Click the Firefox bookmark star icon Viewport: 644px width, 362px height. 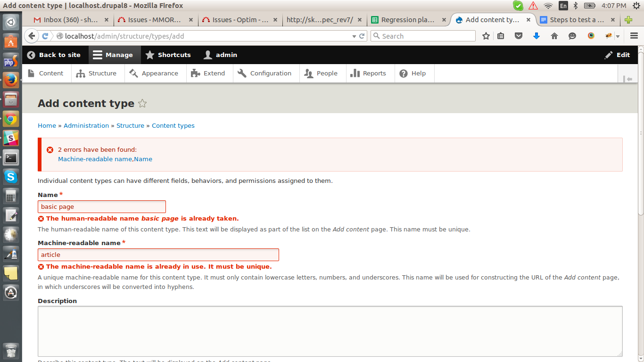click(x=486, y=36)
